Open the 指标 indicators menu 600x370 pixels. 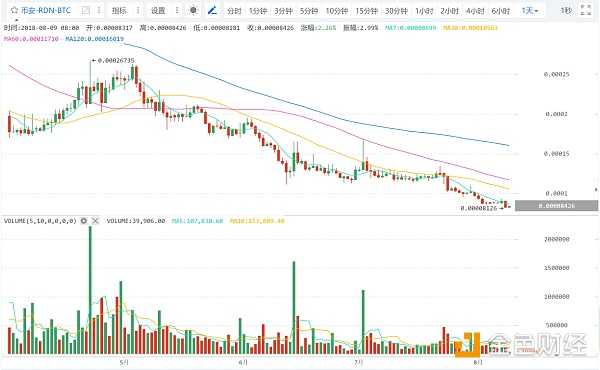coord(119,10)
